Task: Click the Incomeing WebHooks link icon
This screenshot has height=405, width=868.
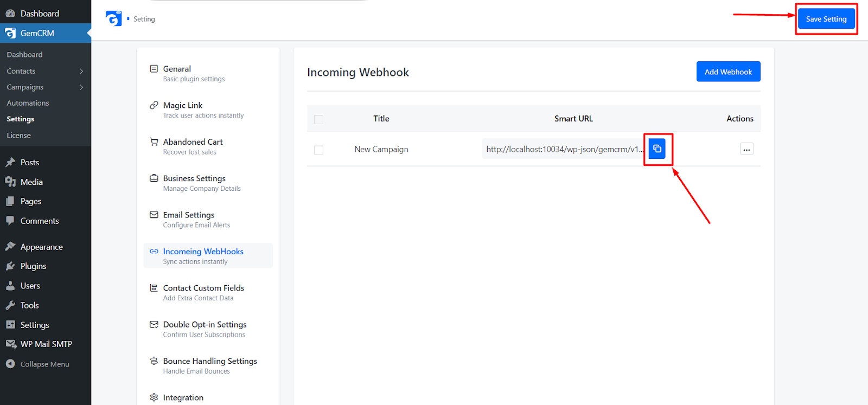Action: click(x=154, y=251)
